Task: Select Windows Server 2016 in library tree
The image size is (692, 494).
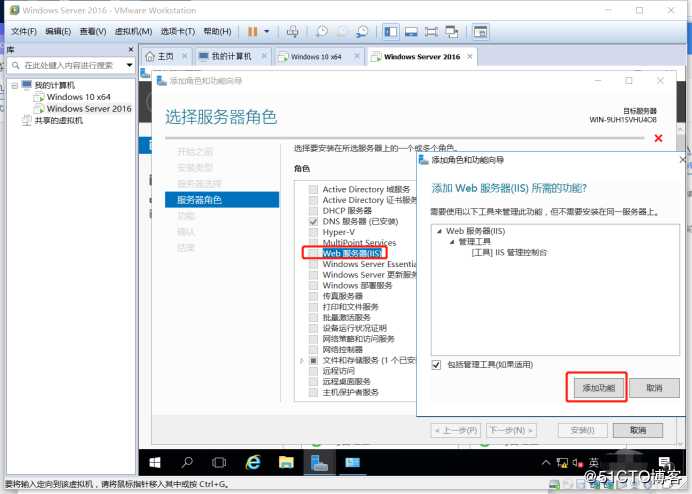Action: pyautogui.click(x=89, y=109)
